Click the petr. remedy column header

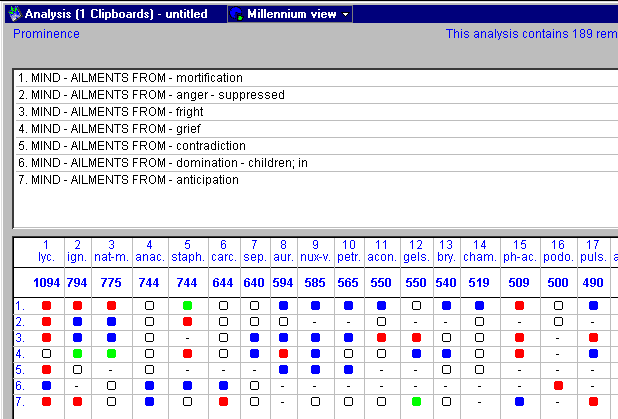[349, 251]
